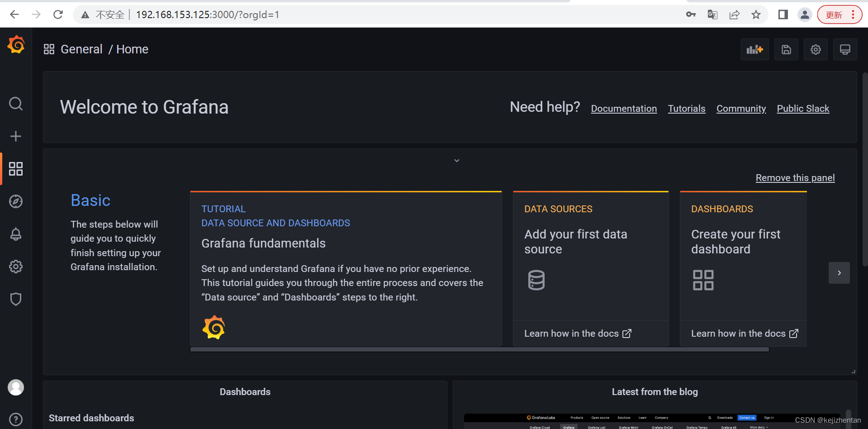Open the Configuration gear in sidebar
The height and width of the screenshot is (429, 868).
[x=16, y=267]
